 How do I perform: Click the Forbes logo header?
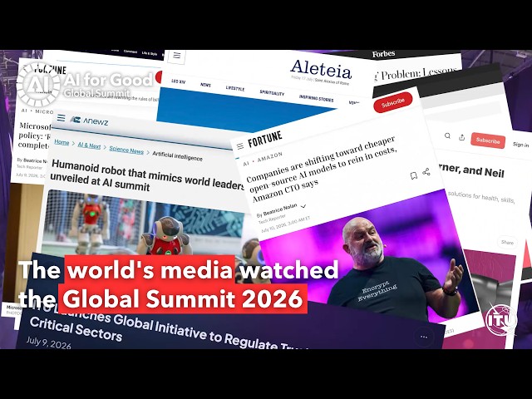coord(383,54)
